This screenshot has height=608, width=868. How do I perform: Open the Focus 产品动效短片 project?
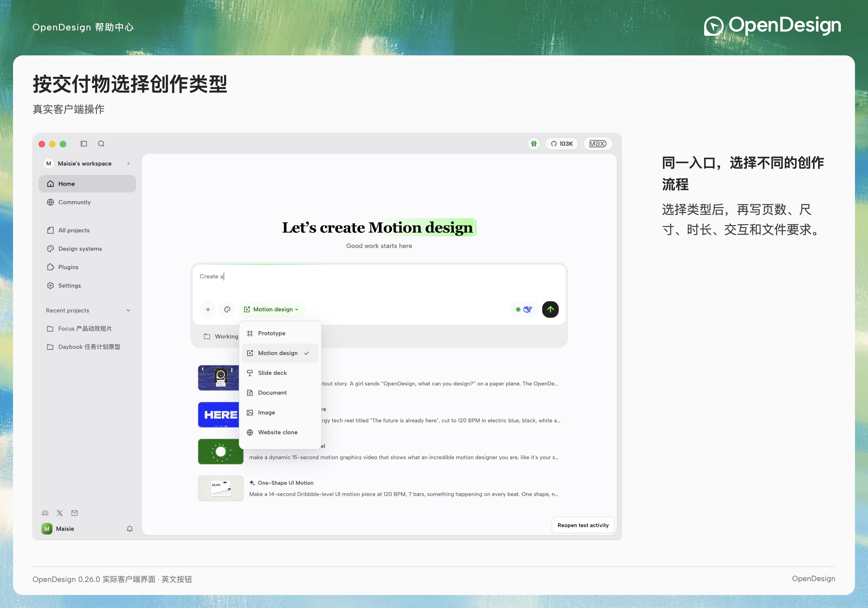pyautogui.click(x=87, y=329)
